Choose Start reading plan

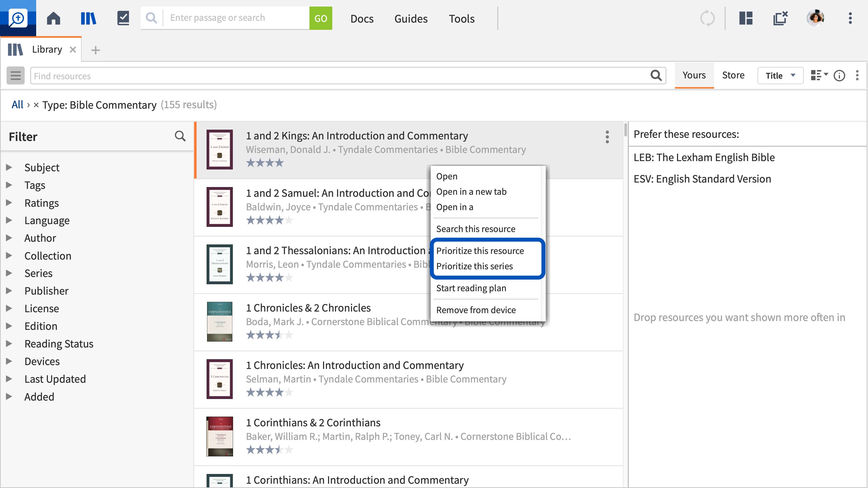(471, 288)
